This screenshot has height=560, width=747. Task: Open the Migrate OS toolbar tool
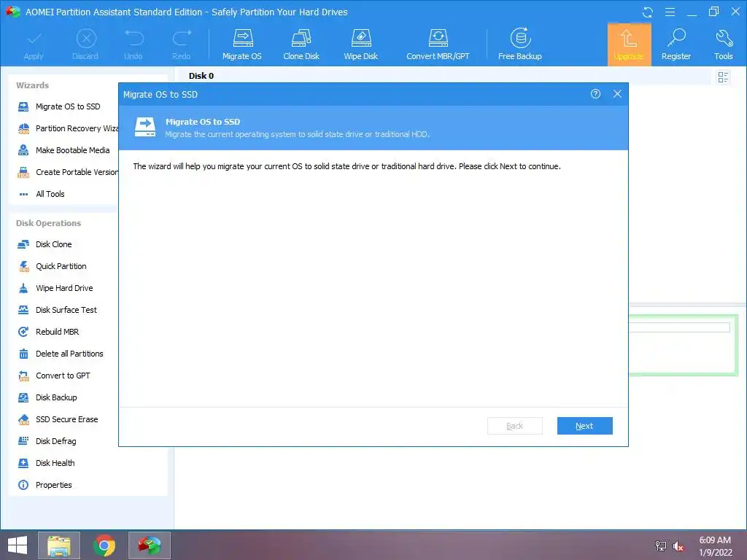click(x=242, y=44)
